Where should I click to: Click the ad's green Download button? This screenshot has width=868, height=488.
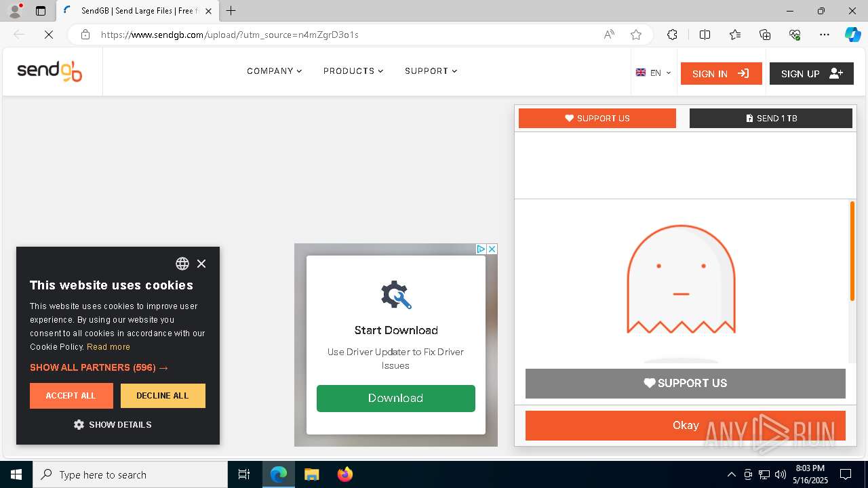click(396, 399)
